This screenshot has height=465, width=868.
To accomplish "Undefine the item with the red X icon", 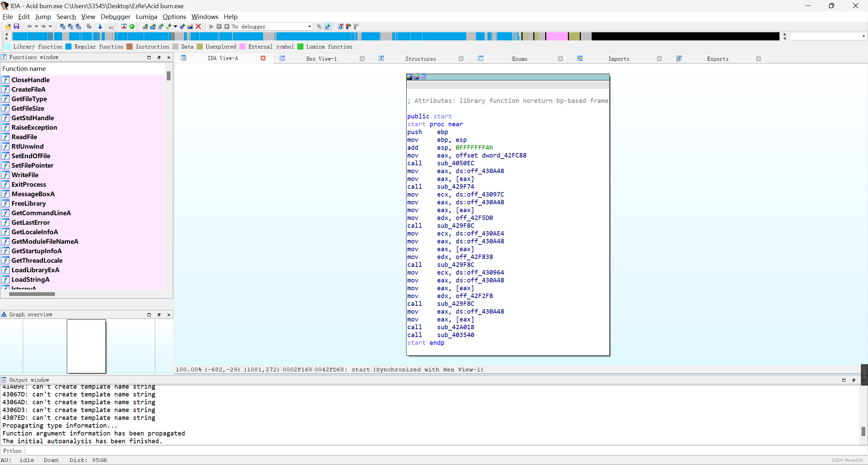I will pos(199,26).
